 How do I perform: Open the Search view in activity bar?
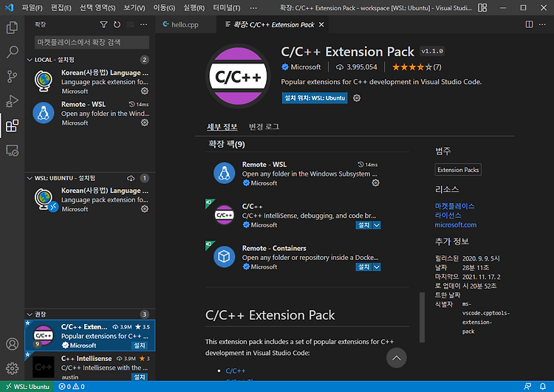[x=12, y=52]
